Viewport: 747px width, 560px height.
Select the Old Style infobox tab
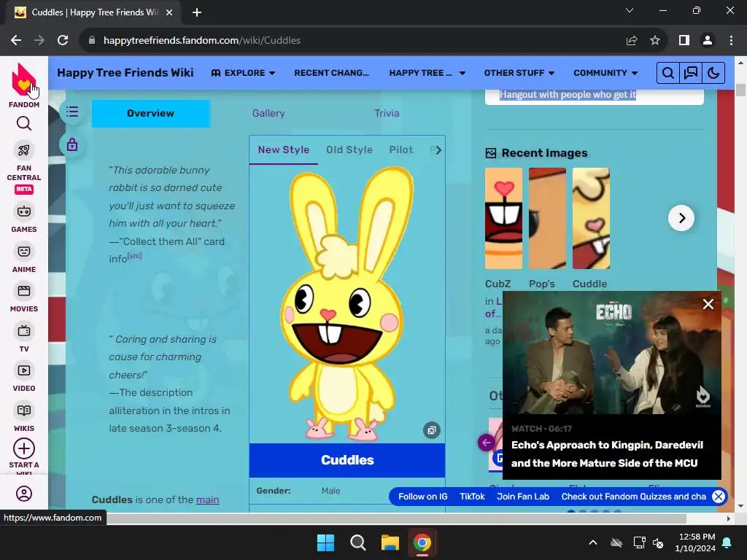click(349, 150)
